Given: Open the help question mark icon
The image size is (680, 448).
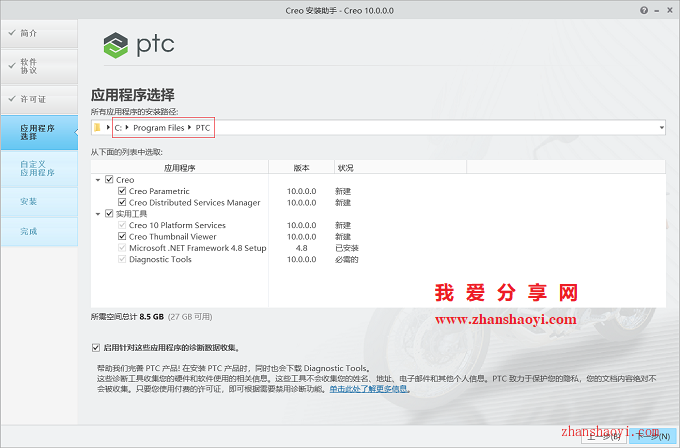Looking at the screenshot, I should pyautogui.click(x=644, y=10).
